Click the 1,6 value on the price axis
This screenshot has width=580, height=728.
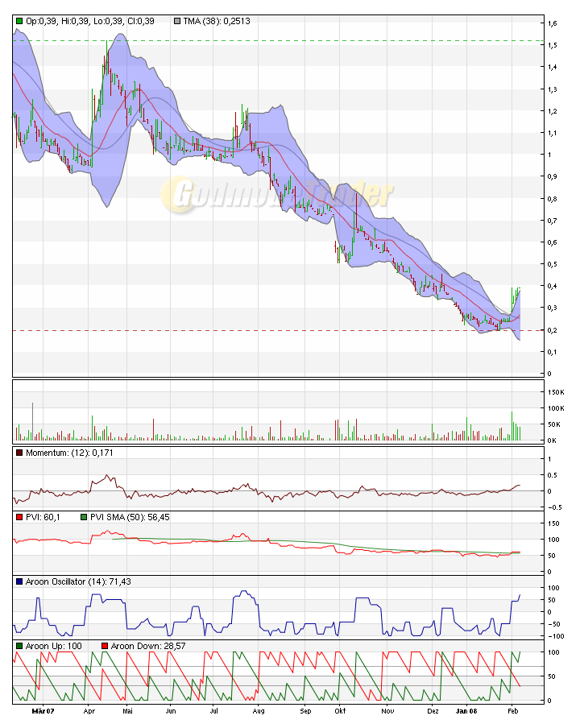pyautogui.click(x=553, y=23)
